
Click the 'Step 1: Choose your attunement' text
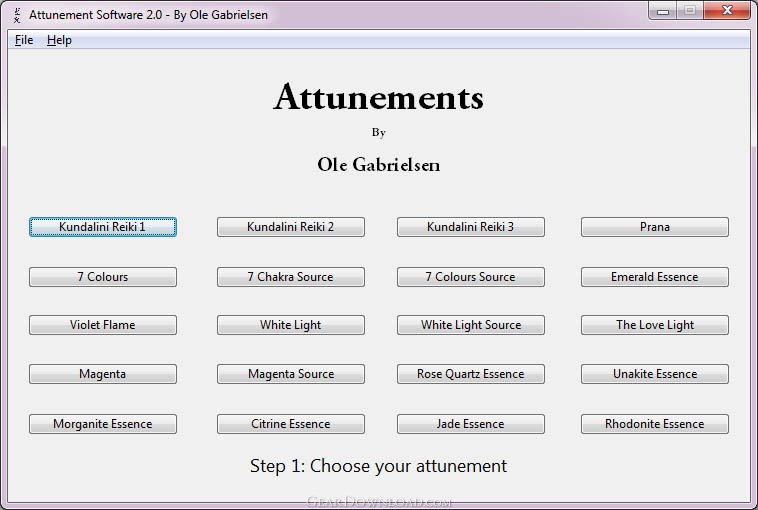tap(379, 466)
